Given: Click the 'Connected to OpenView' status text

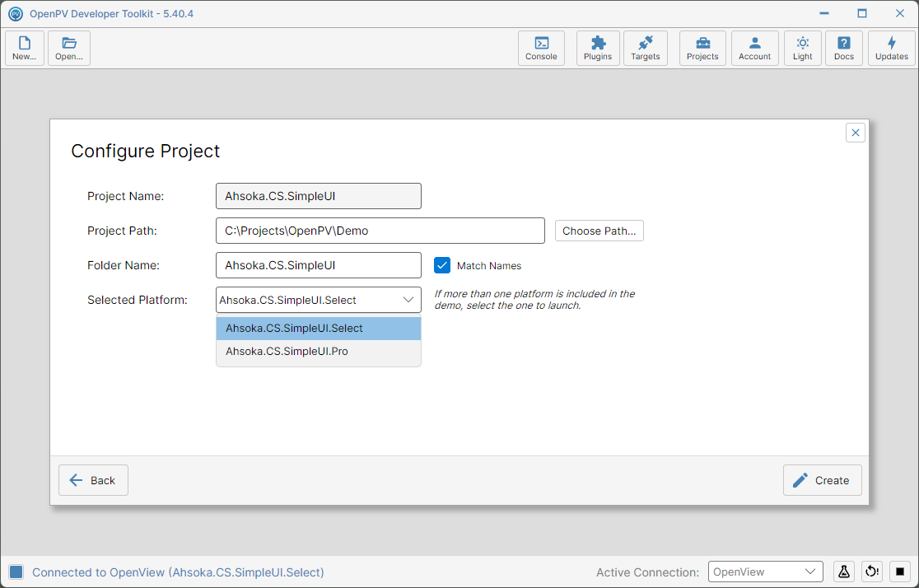Looking at the screenshot, I should click(178, 572).
